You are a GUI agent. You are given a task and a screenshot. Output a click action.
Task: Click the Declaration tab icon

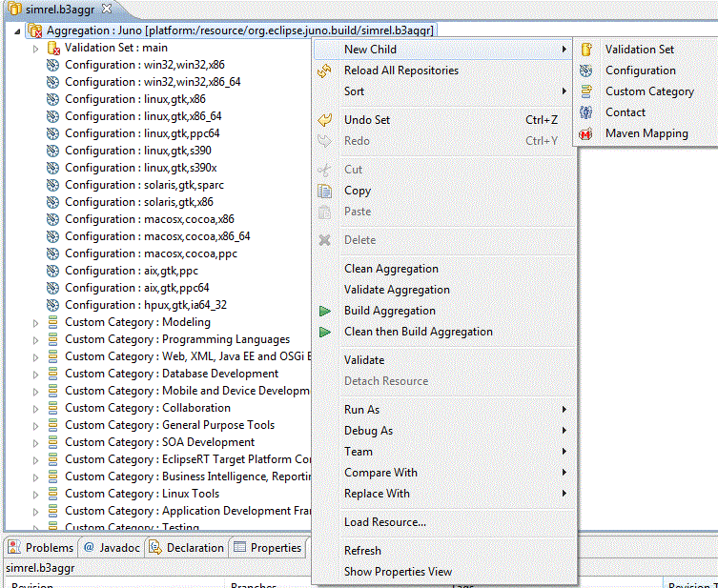point(155,547)
